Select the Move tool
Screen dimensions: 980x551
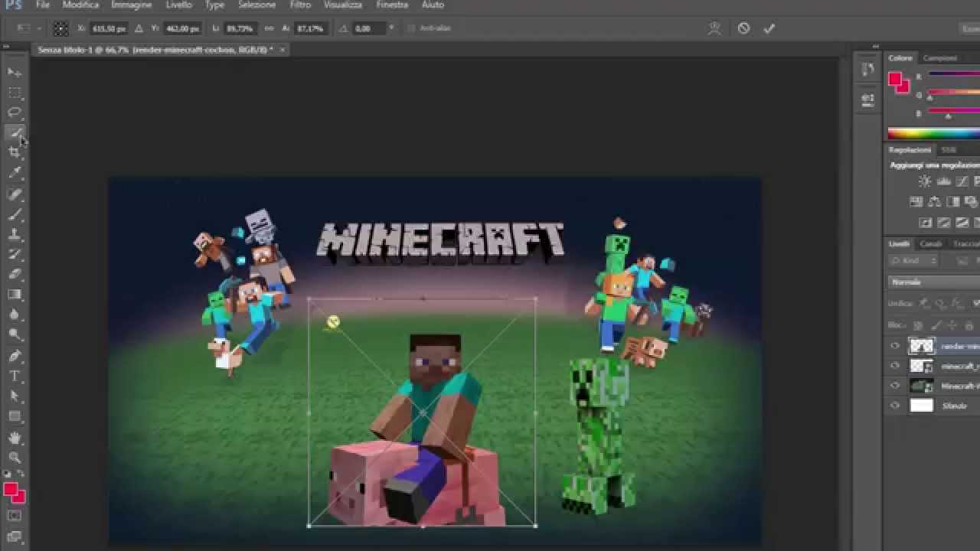(x=15, y=72)
